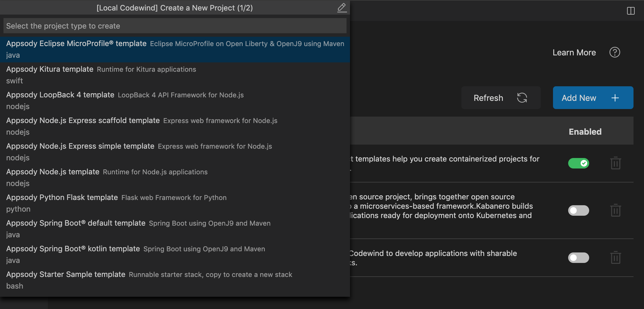Click the project type search field
The image size is (644, 309).
tap(174, 26)
